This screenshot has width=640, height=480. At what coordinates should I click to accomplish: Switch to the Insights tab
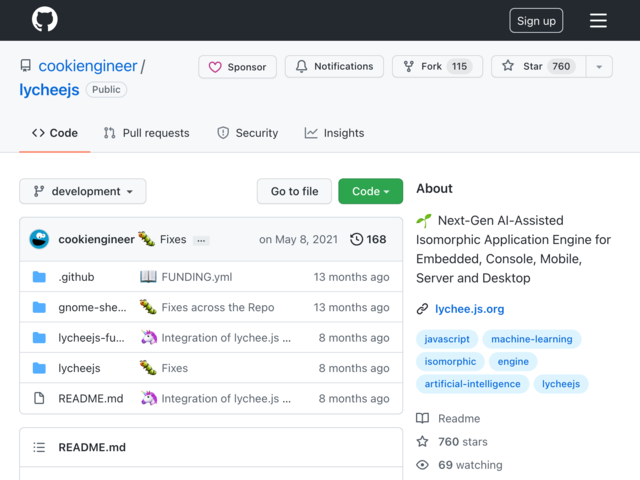click(334, 133)
